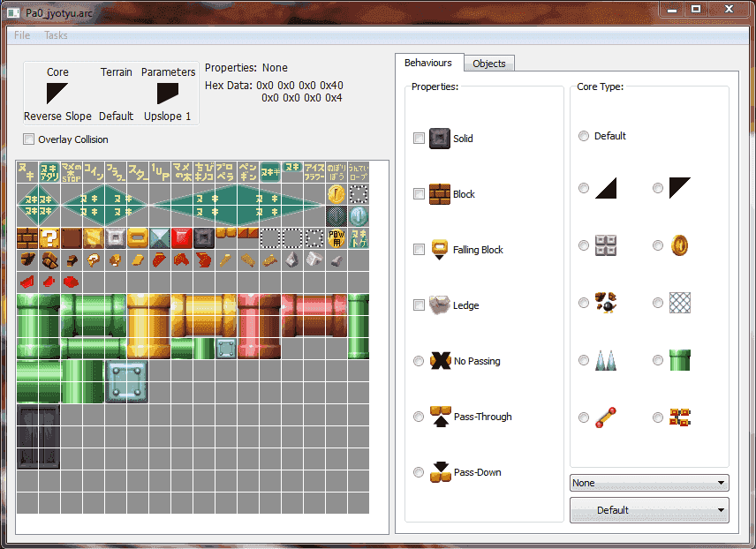756x549 pixels.
Task: Close the Pa0_jyotyu.arc window
Action: (x=729, y=9)
